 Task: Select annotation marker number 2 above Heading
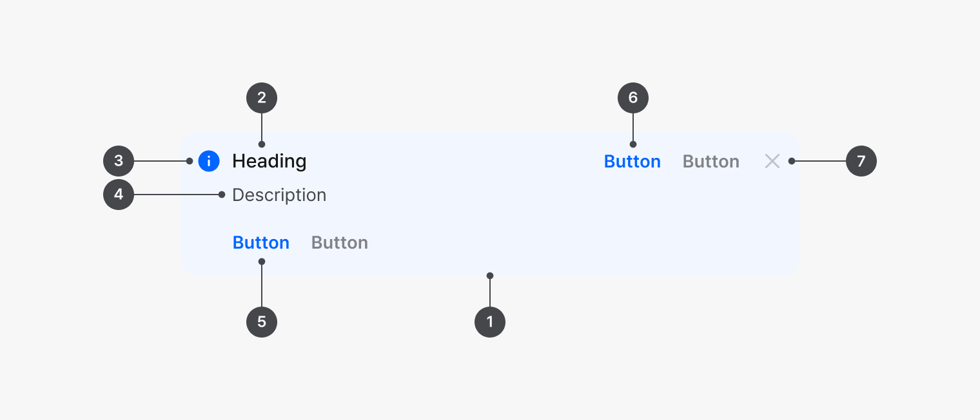(262, 98)
